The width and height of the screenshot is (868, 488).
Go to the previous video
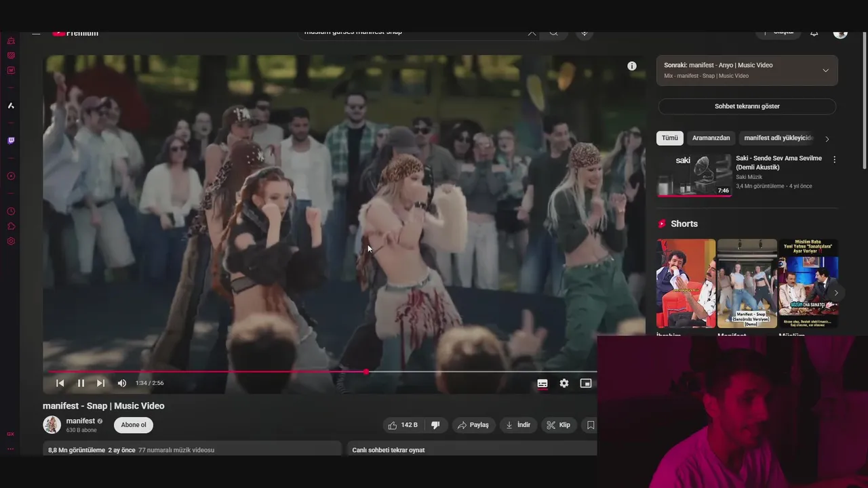tap(60, 383)
